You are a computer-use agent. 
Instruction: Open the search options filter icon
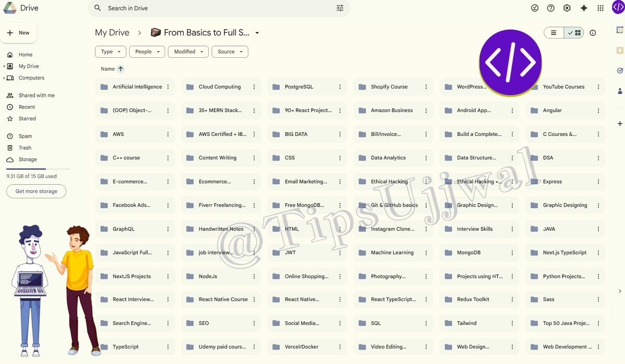340,8
